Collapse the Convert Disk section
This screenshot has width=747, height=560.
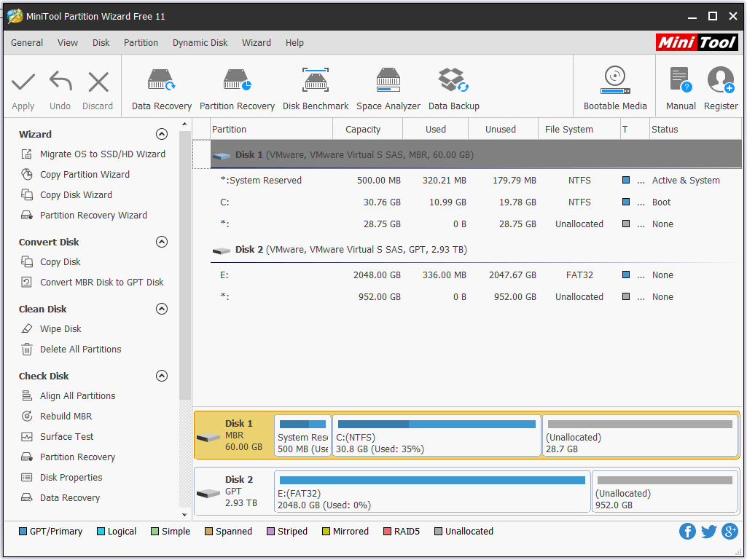click(x=162, y=242)
